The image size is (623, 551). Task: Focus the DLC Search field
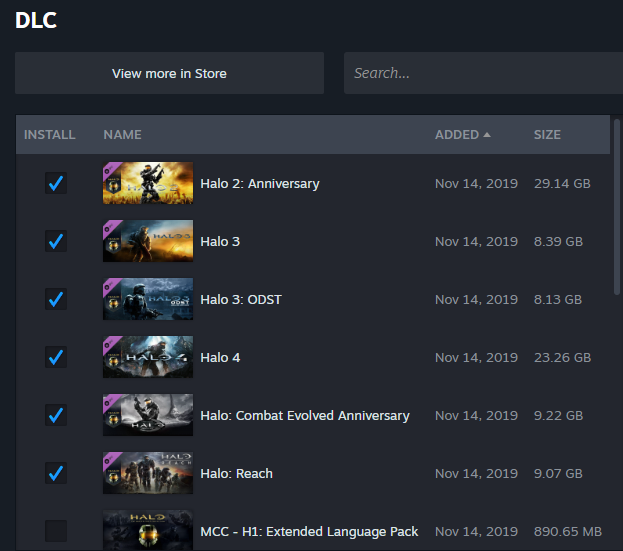point(483,73)
